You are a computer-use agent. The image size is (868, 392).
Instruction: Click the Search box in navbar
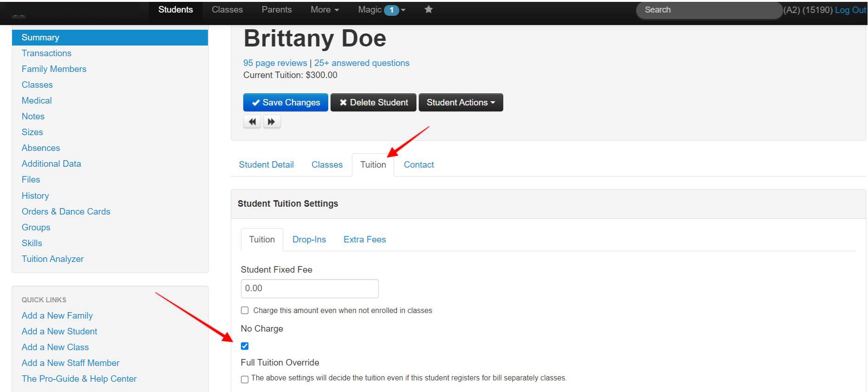click(x=708, y=10)
